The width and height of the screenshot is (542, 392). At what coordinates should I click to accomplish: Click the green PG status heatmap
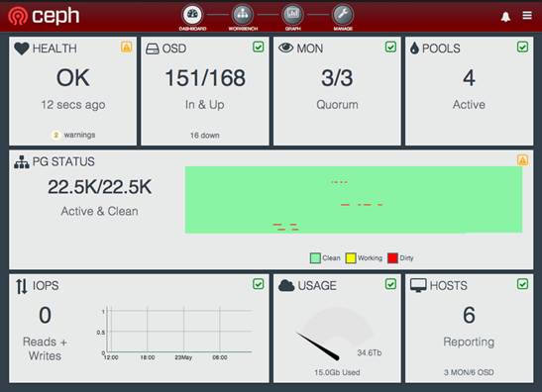point(354,200)
